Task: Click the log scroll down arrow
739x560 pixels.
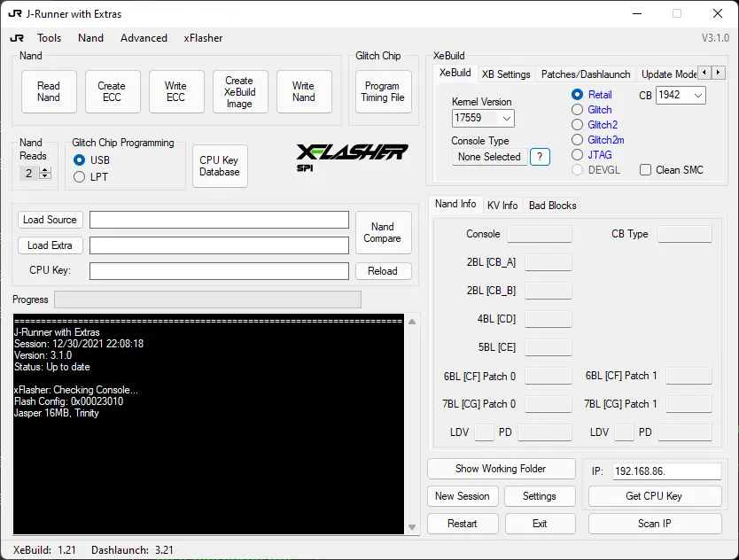Action: coord(412,527)
